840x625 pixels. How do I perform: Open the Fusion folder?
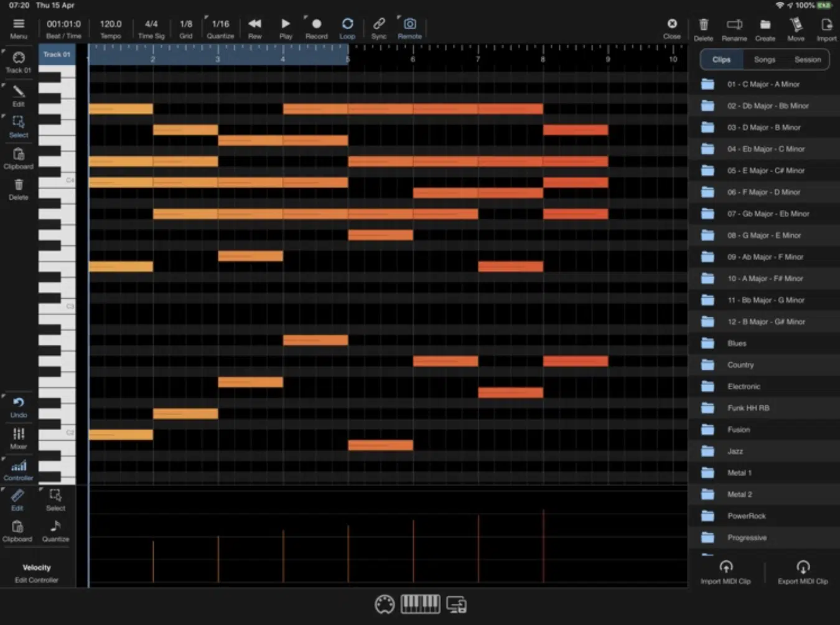(765, 430)
